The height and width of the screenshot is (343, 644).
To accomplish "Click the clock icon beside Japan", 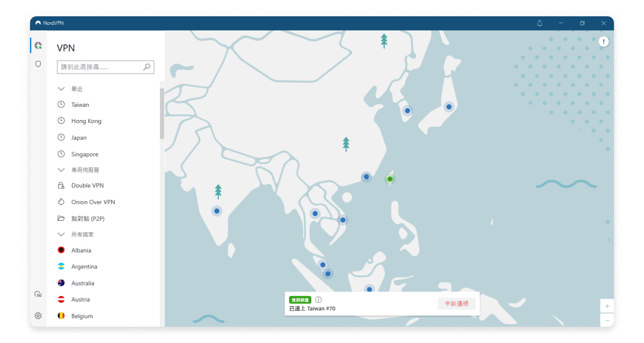I will click(61, 138).
